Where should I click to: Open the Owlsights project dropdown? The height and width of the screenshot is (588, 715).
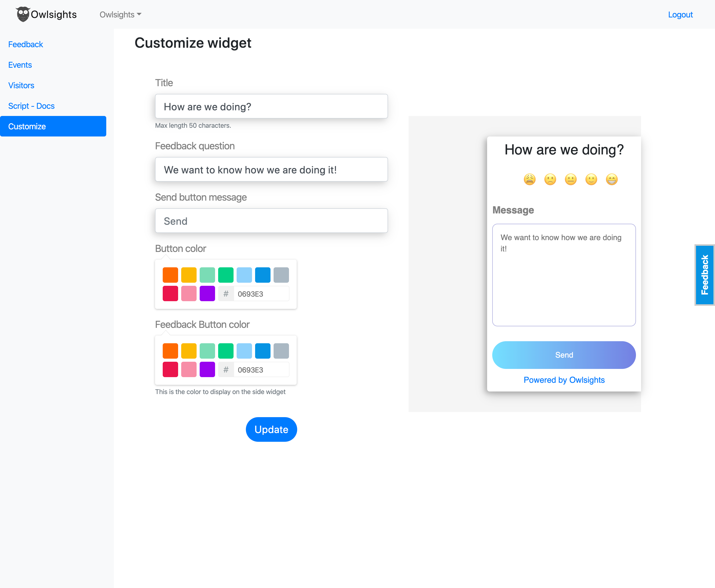(120, 15)
